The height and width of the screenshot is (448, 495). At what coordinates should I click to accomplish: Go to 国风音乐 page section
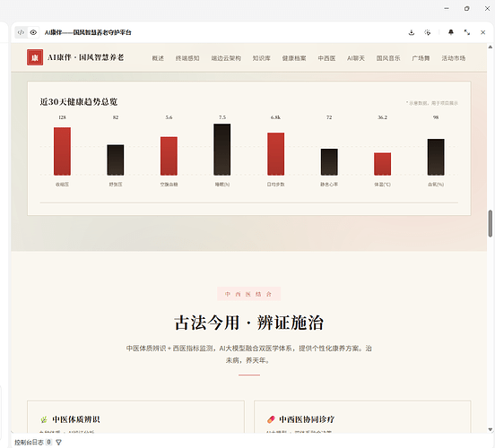[x=388, y=58]
